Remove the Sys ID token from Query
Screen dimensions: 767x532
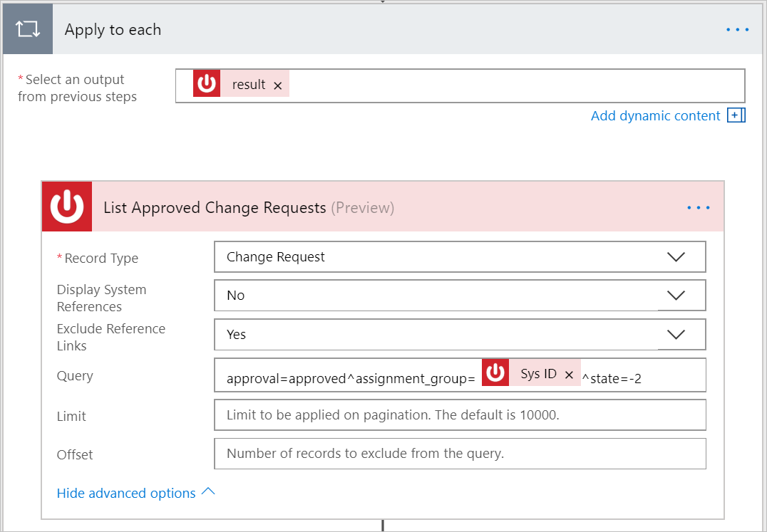click(569, 375)
